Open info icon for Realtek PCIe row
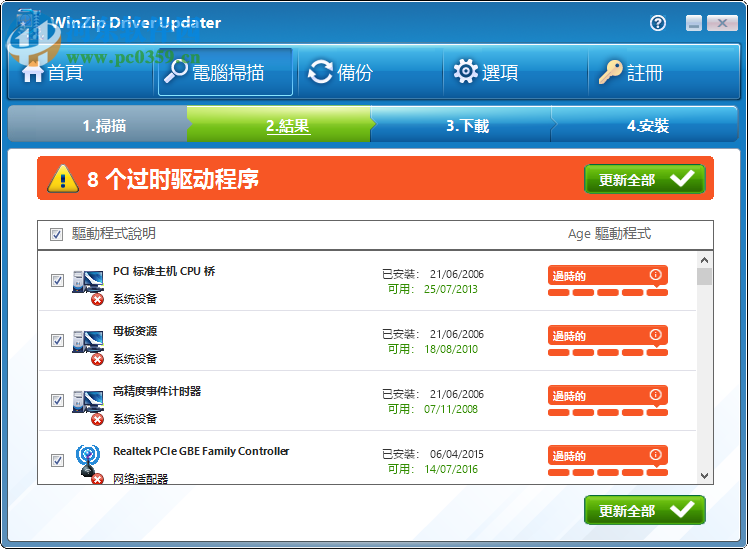Screen dimensions: 748x549 tap(655, 455)
